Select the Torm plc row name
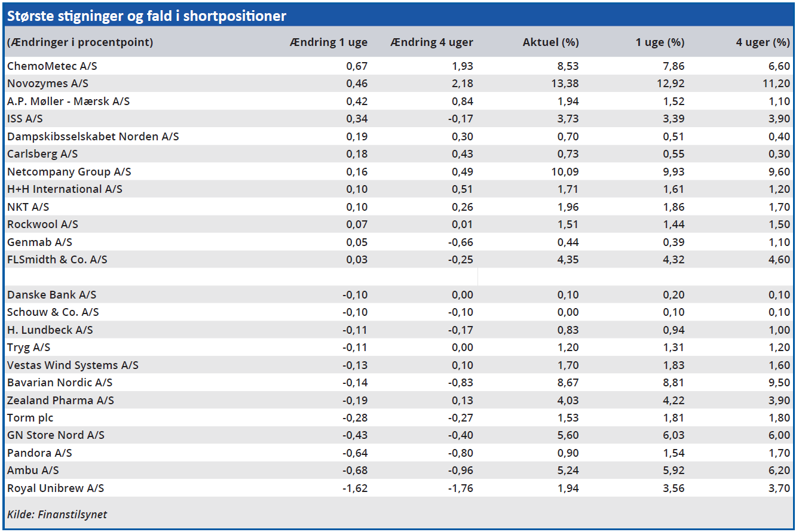The width and height of the screenshot is (799, 532). coord(30,418)
